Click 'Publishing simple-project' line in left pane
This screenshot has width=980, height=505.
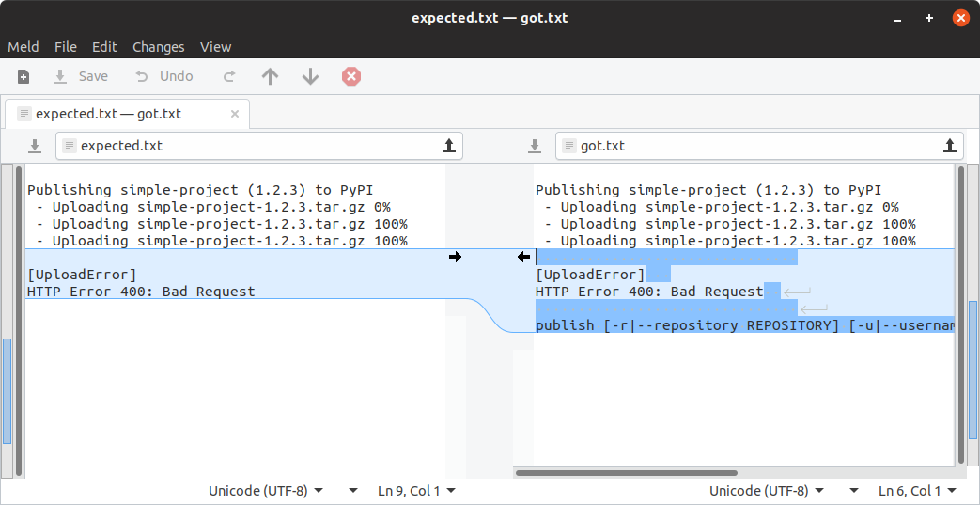click(200, 190)
